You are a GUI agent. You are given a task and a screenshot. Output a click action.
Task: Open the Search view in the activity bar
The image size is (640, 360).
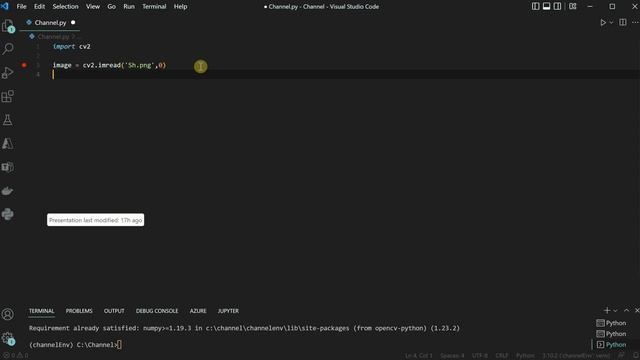pyautogui.click(x=8, y=49)
